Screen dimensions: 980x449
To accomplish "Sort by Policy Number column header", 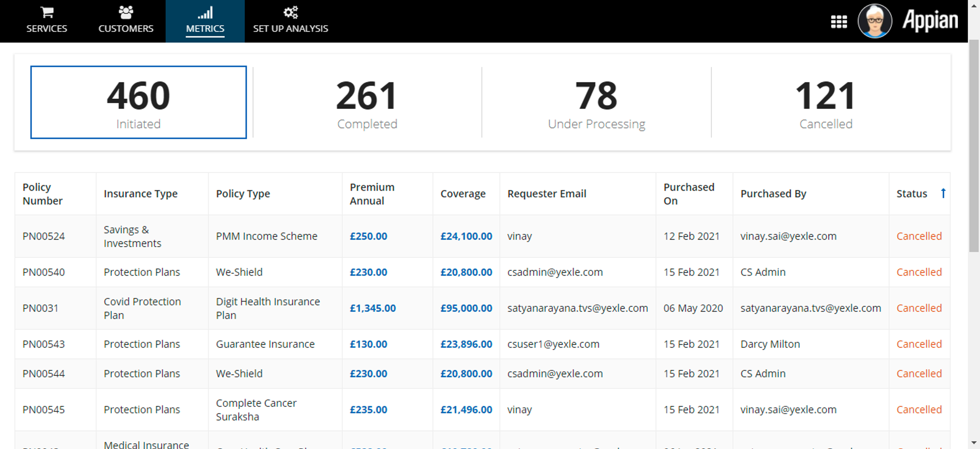I will pyautogui.click(x=43, y=194).
